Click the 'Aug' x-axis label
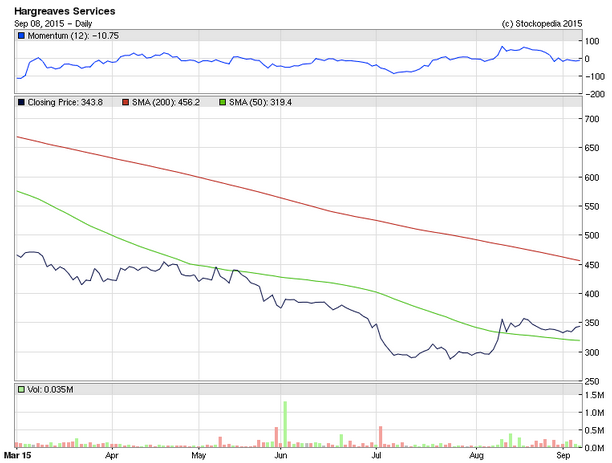The width and height of the screenshot is (612, 463). (x=477, y=456)
